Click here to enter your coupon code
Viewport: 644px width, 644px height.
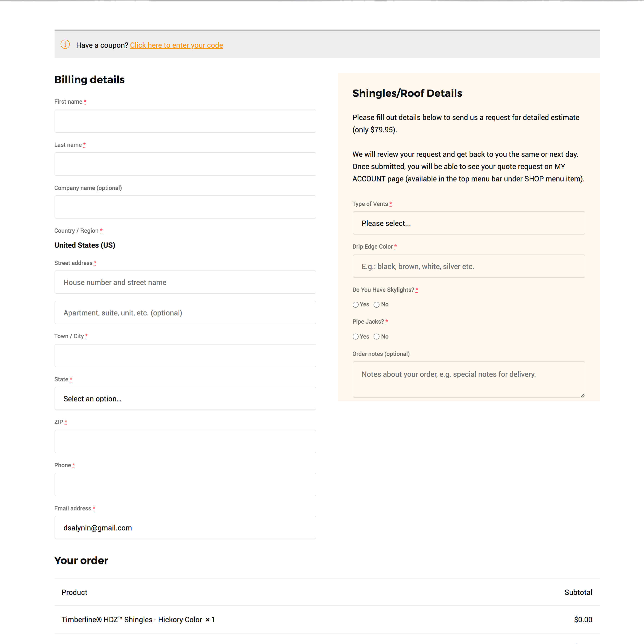176,45
